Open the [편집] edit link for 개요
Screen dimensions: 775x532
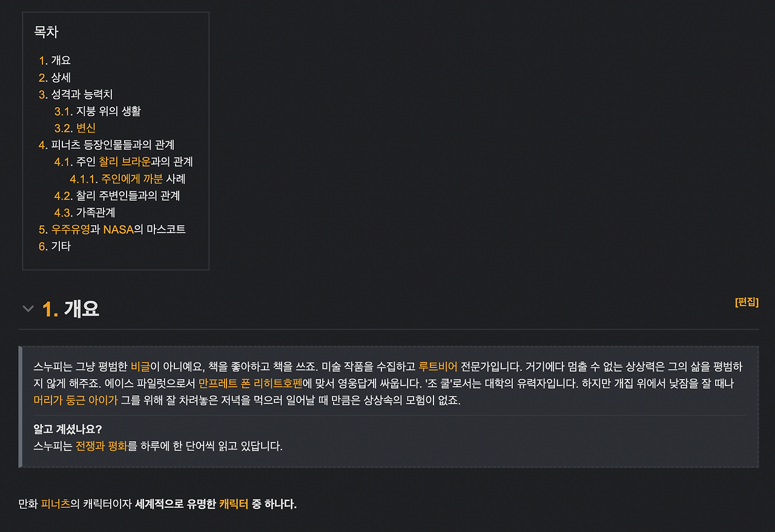(747, 302)
